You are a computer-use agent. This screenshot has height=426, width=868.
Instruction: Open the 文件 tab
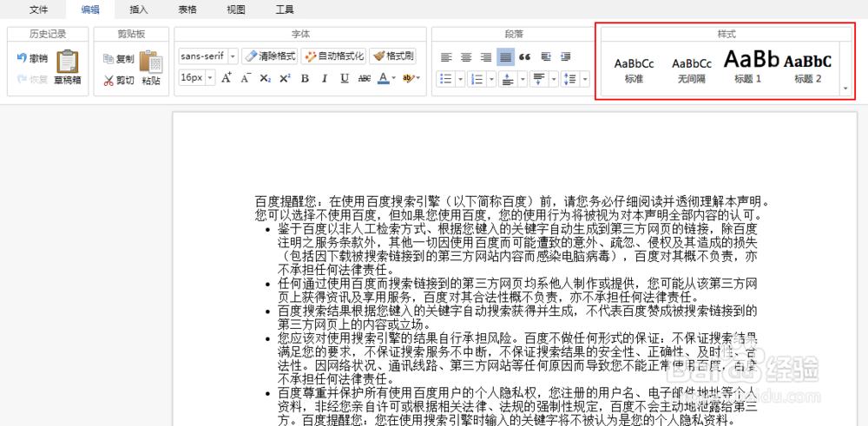point(38,10)
